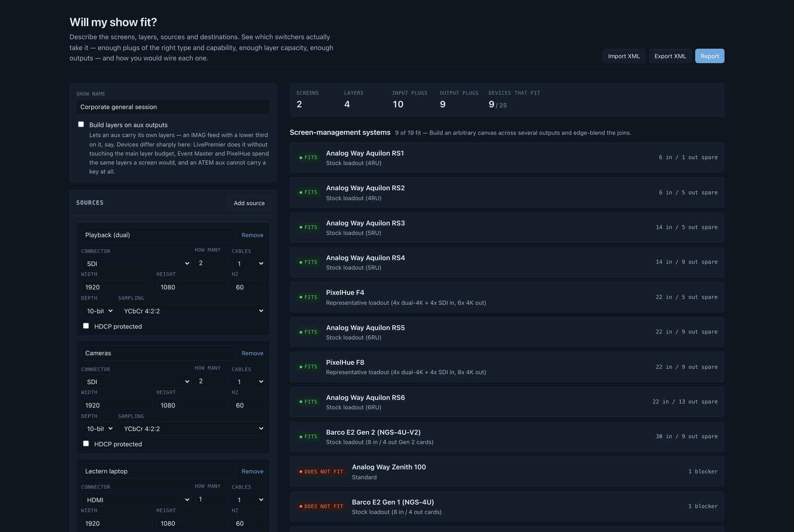Select the Barco E2 Gen 2 (NGS-4U-V2) row
794x532 pixels.
click(x=507, y=436)
